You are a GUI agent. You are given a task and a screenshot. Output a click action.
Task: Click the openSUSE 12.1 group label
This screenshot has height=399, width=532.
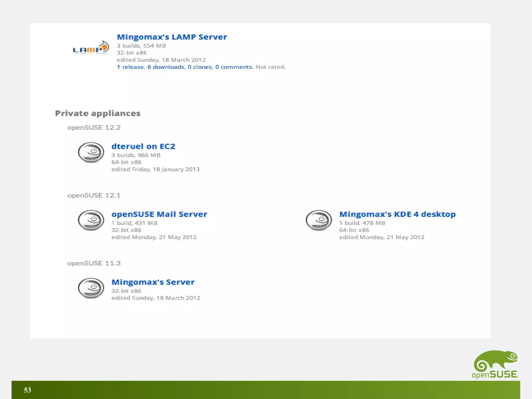tap(94, 195)
